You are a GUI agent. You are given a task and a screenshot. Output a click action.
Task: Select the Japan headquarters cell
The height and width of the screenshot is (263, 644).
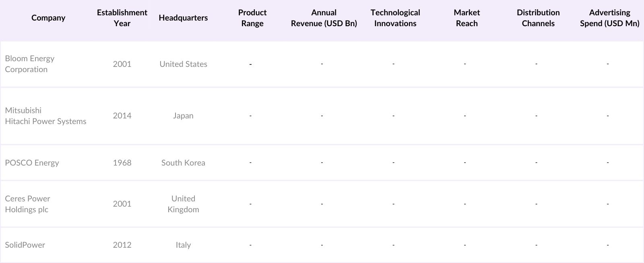pyautogui.click(x=183, y=116)
